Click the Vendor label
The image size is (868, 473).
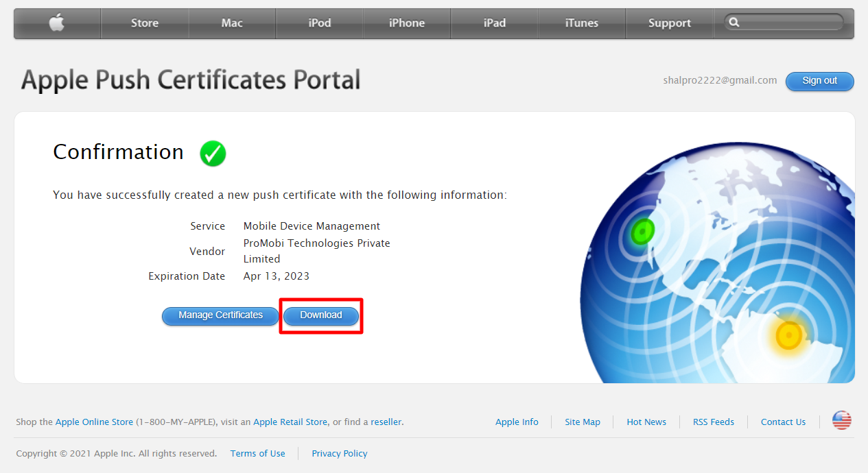(x=207, y=252)
